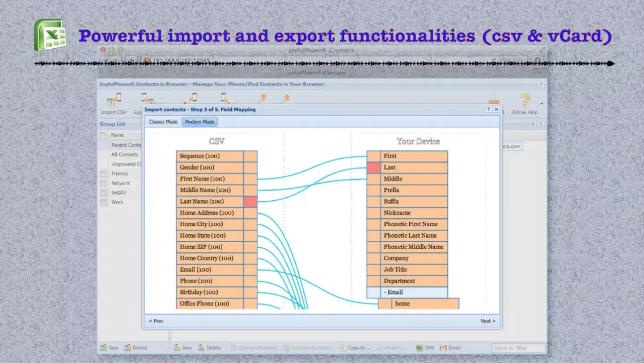Select 'Email (100)' CSV field
The height and width of the screenshot is (363, 644).
point(210,269)
